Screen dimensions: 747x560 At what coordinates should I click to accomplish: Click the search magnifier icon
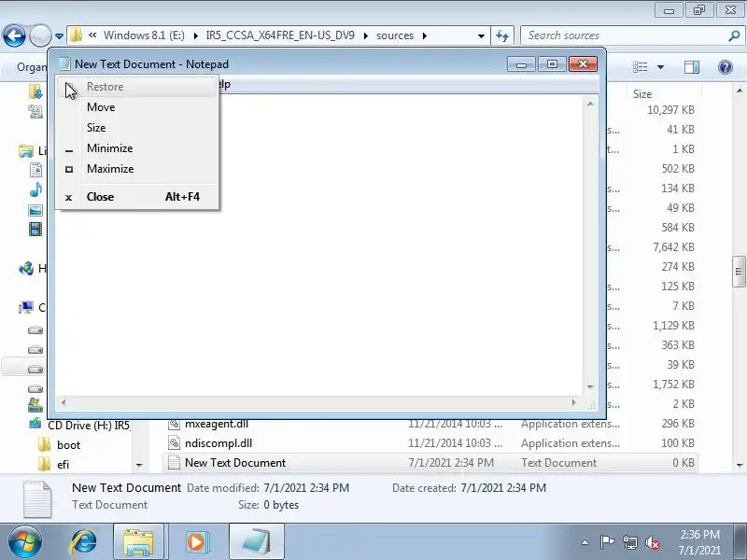coord(734,35)
